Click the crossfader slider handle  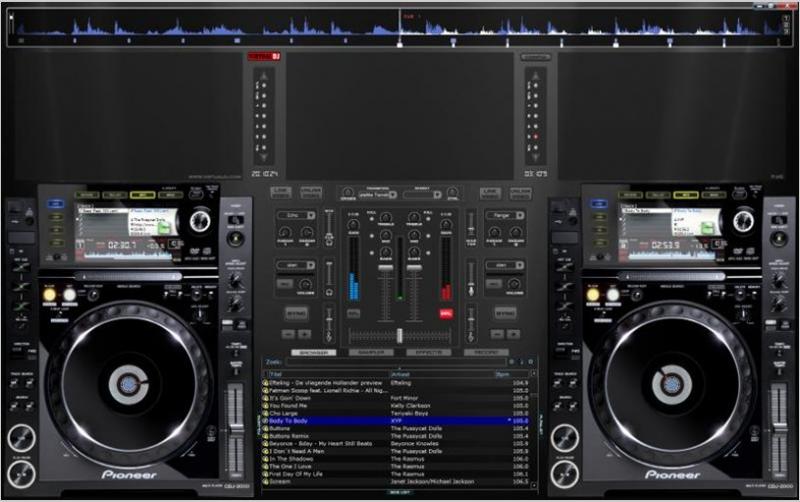pos(399,335)
